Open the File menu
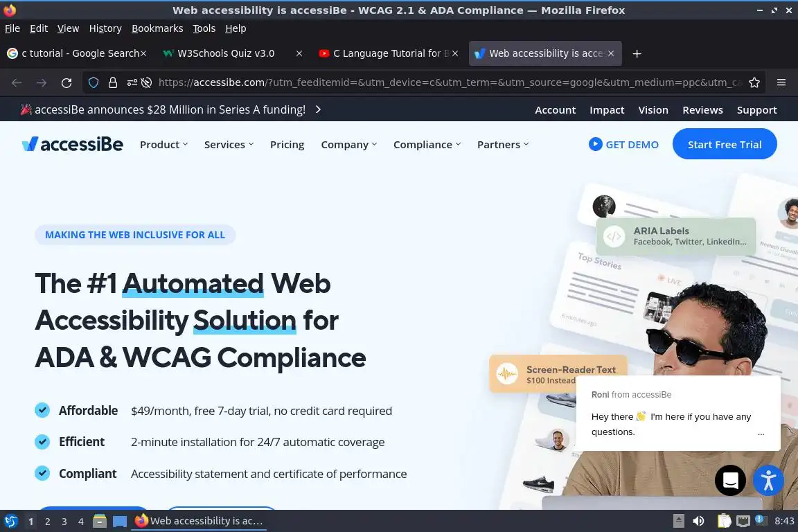The height and width of the screenshot is (532, 798). [x=12, y=28]
